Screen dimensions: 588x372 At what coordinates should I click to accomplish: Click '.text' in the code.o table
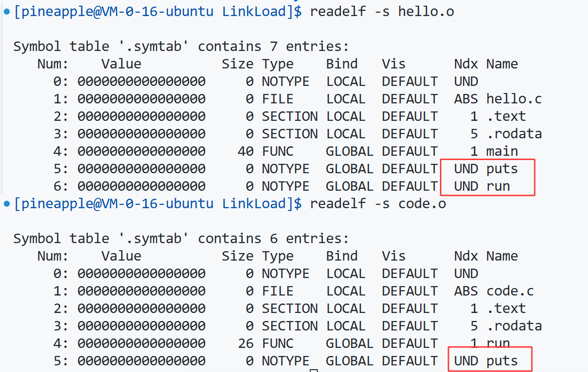click(x=506, y=309)
